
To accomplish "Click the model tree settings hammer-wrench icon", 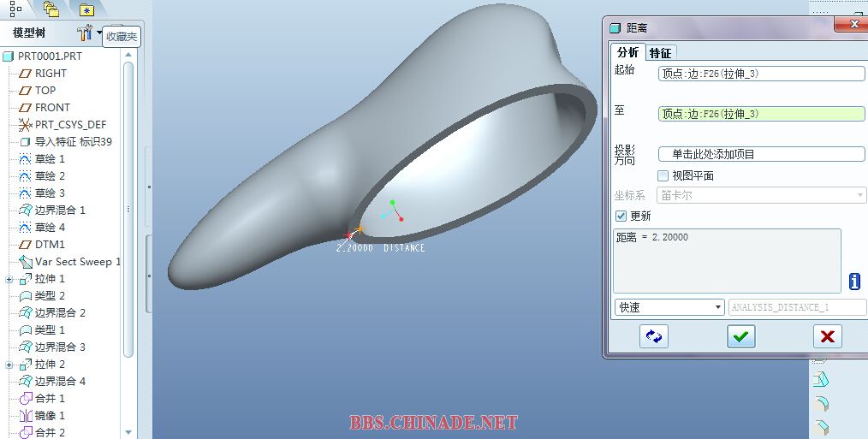I will point(84,33).
